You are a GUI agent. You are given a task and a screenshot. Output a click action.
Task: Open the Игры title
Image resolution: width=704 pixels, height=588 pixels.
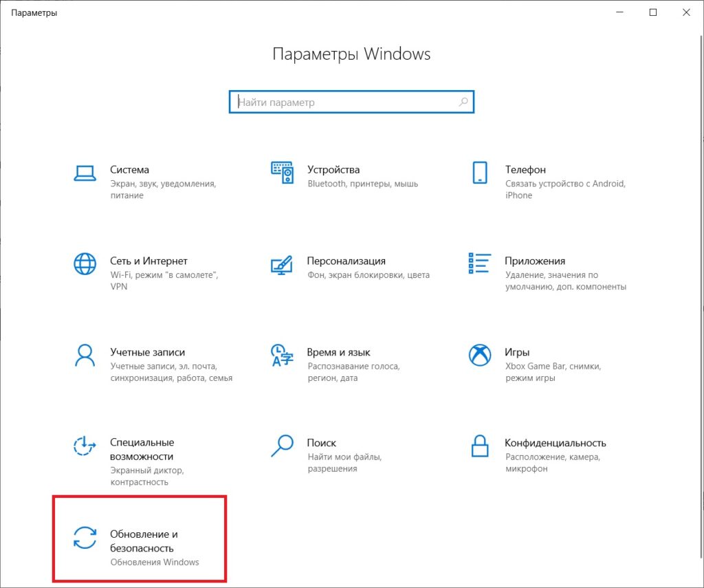pos(517,352)
